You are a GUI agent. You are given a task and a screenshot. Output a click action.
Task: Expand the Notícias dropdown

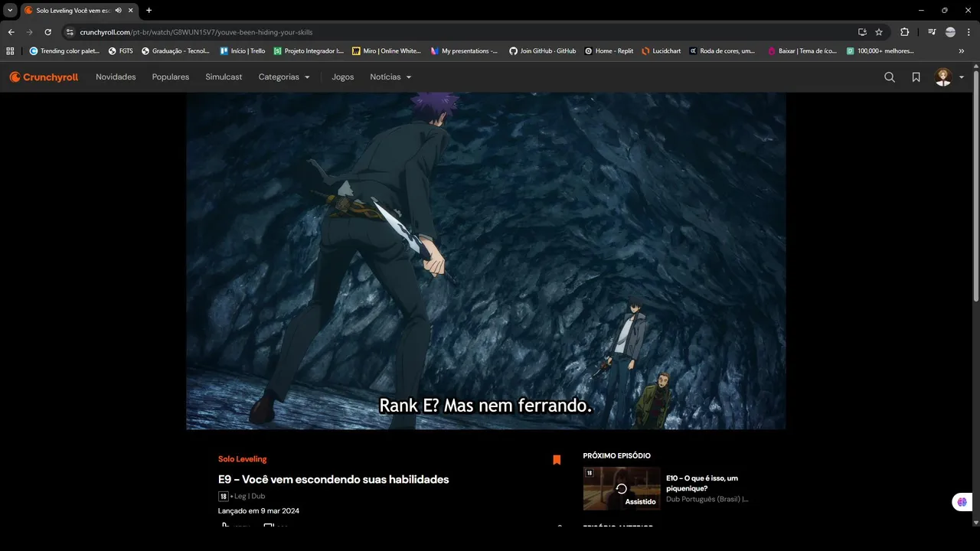(390, 77)
